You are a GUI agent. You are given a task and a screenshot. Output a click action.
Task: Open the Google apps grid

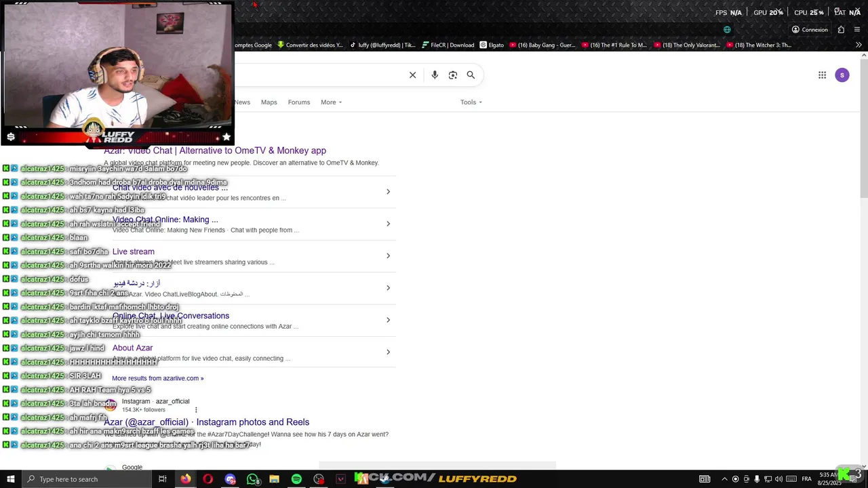click(822, 75)
